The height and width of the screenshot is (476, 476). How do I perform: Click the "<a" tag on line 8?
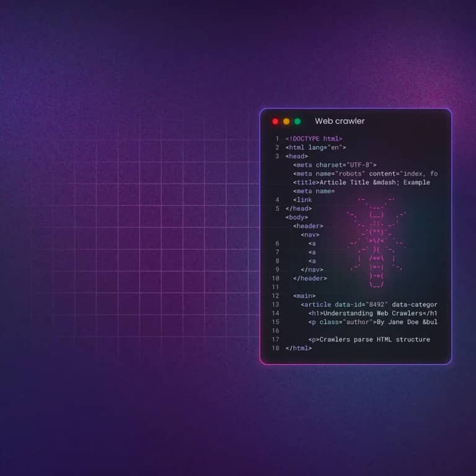coord(312,261)
